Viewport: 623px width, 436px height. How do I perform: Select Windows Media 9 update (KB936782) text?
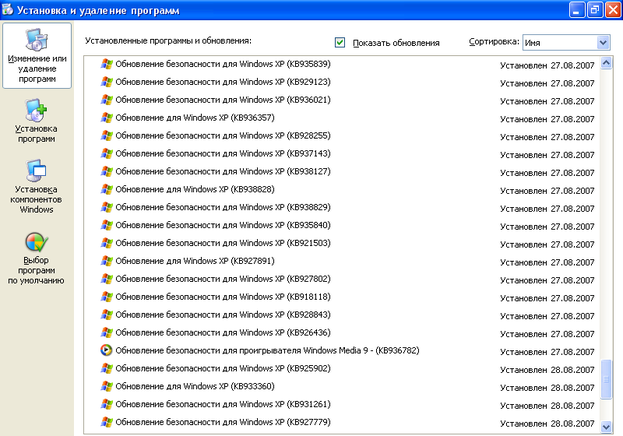click(x=267, y=351)
